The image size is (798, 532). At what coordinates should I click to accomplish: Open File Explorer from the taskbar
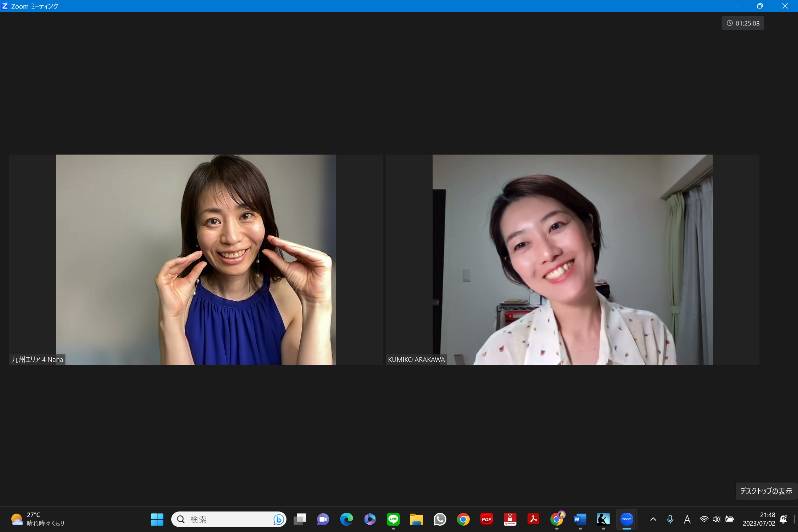tap(417, 519)
